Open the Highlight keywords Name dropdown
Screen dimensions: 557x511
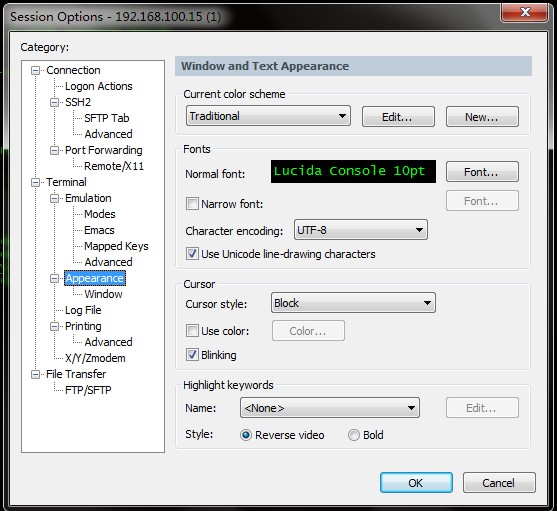330,408
